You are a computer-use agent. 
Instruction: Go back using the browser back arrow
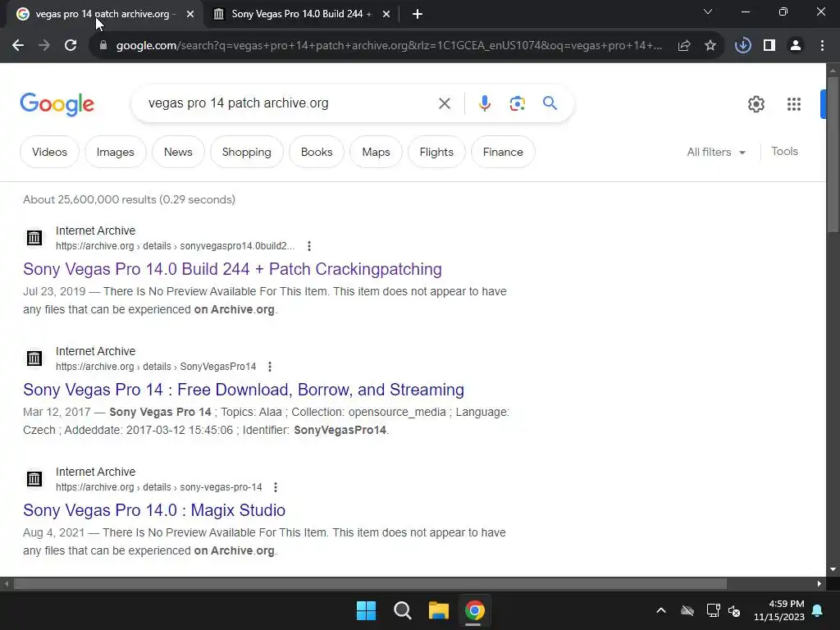point(18,46)
